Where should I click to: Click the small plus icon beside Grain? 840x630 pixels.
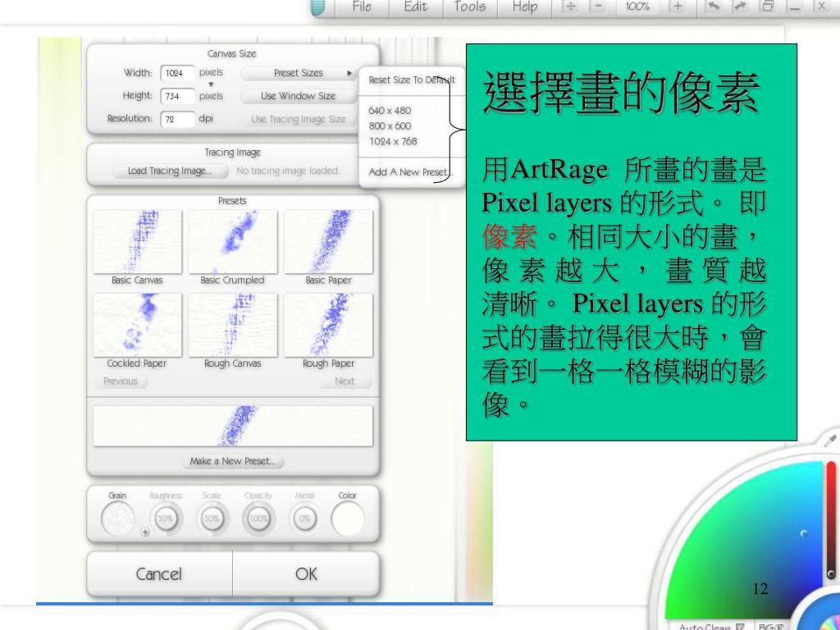pyautogui.click(x=145, y=532)
